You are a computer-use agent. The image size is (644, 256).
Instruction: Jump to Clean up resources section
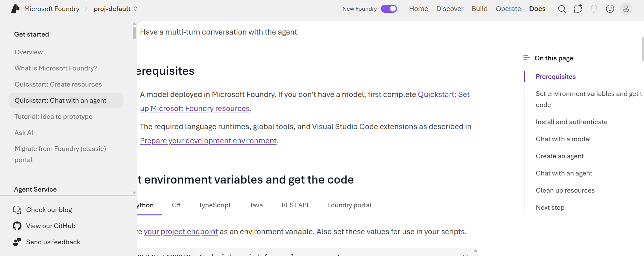tap(565, 190)
